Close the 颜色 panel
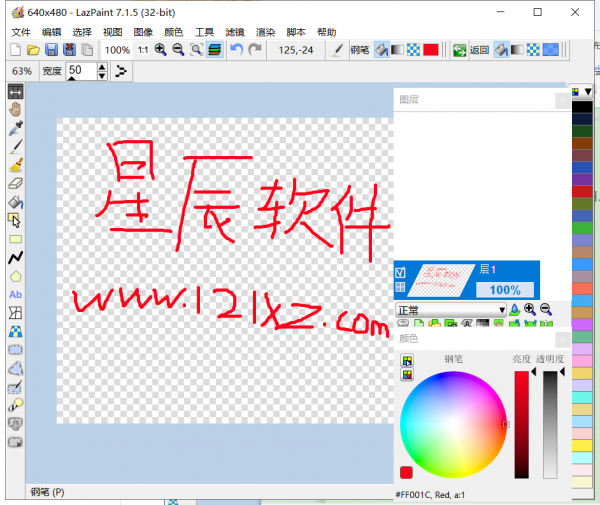 (563, 339)
